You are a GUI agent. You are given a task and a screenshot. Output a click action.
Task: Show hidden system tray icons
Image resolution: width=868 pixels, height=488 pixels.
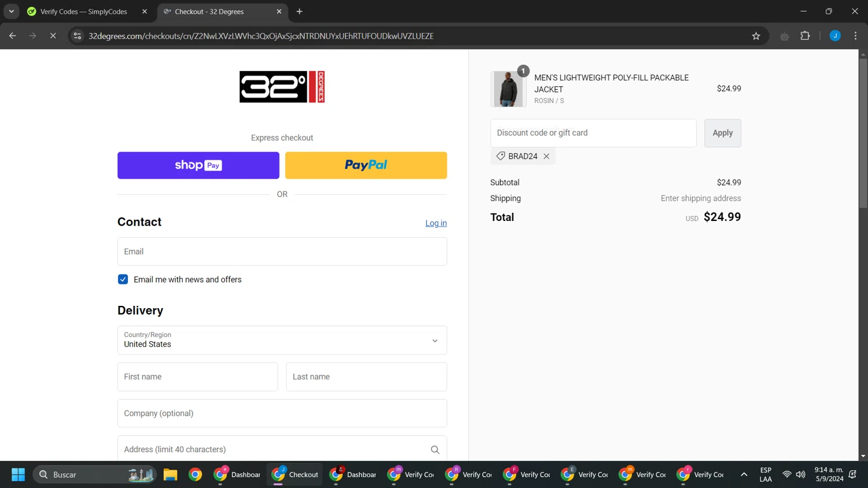click(x=744, y=475)
